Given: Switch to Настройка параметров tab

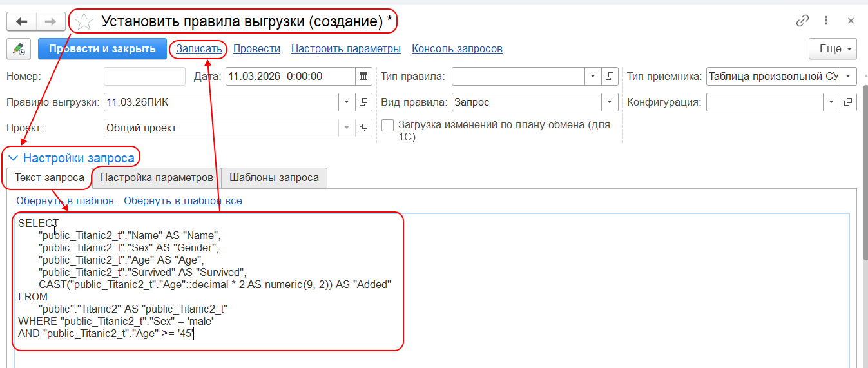Looking at the screenshot, I should (x=157, y=177).
